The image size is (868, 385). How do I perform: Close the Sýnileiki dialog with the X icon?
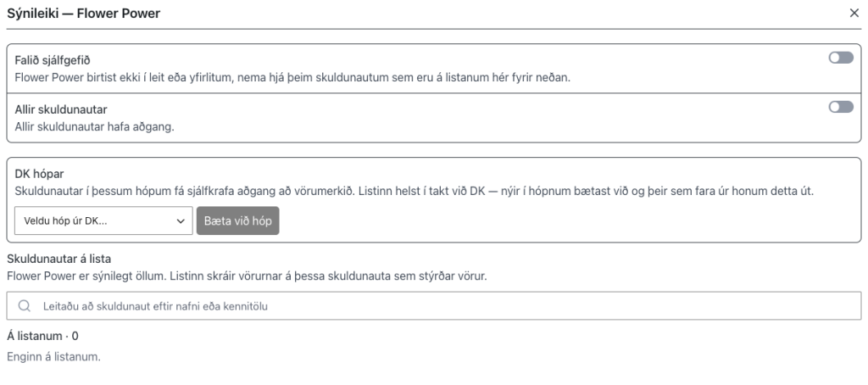coord(854,14)
